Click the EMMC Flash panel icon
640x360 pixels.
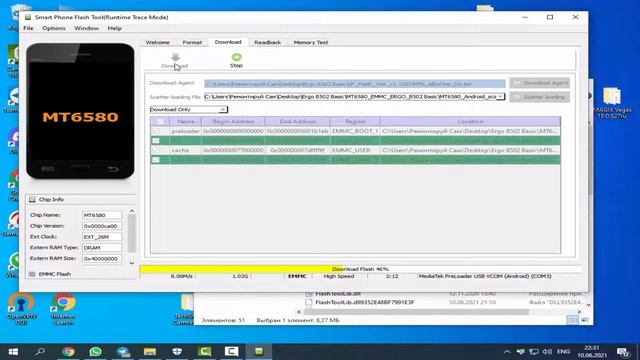[32, 274]
